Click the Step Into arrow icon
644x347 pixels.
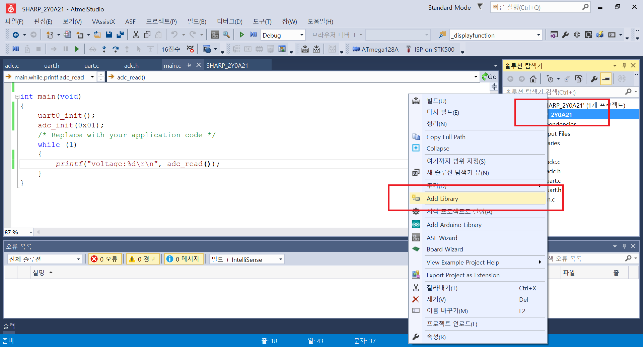click(x=104, y=49)
